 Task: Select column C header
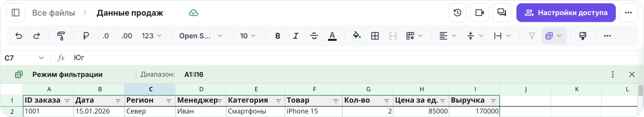click(150, 89)
